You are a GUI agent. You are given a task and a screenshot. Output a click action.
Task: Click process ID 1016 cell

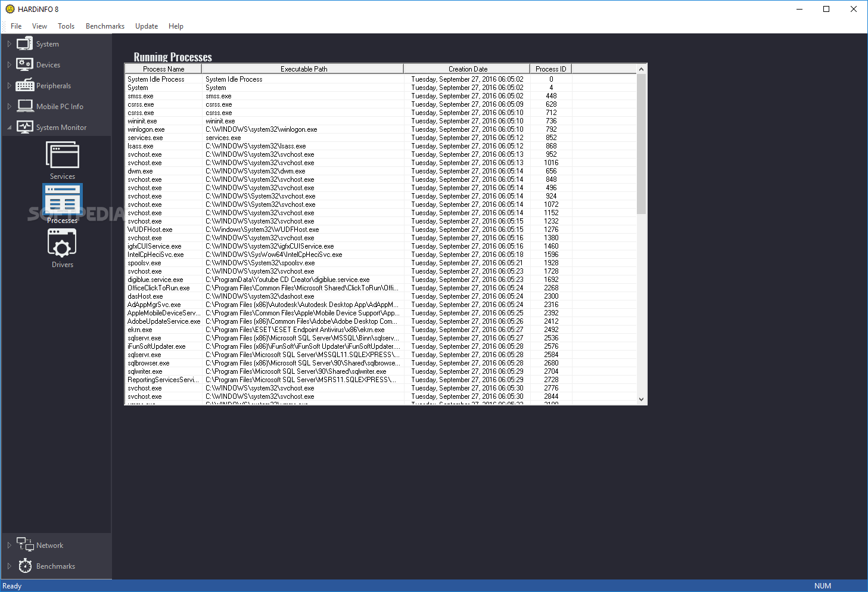(x=551, y=163)
